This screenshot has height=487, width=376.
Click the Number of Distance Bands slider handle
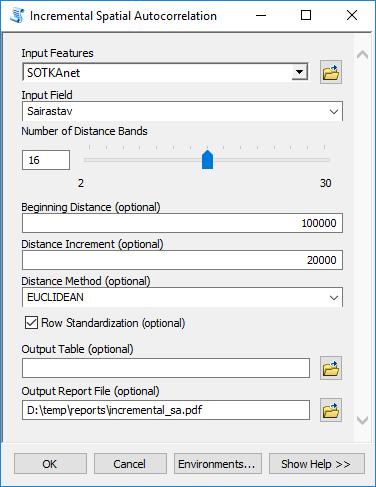[x=207, y=159]
